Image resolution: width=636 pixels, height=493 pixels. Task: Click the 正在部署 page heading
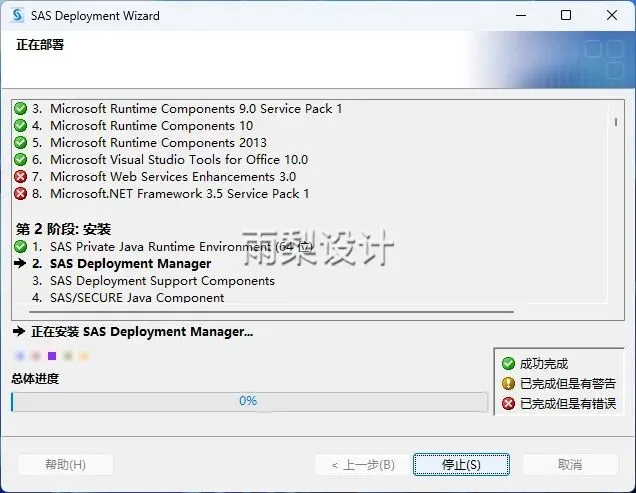(40, 45)
